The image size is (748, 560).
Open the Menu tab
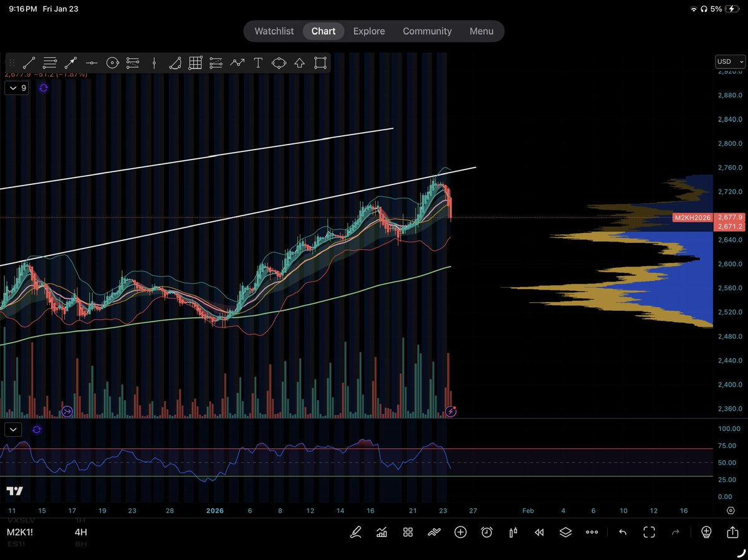[481, 31]
